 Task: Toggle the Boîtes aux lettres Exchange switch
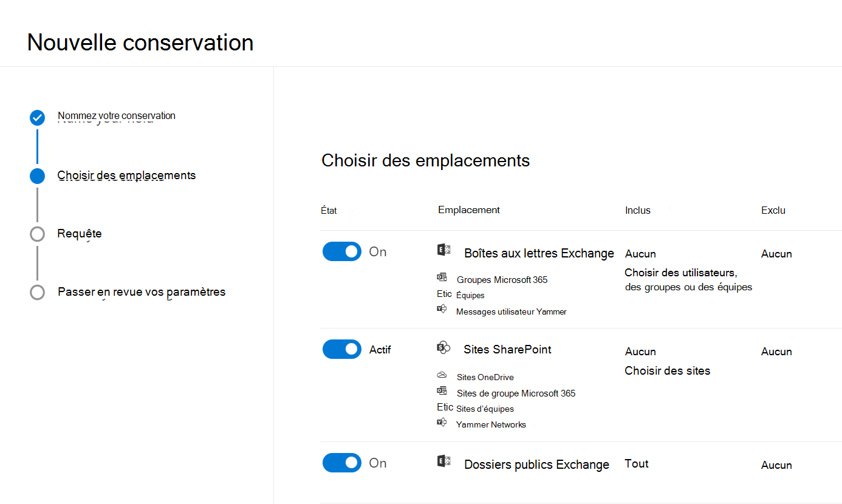point(342,251)
